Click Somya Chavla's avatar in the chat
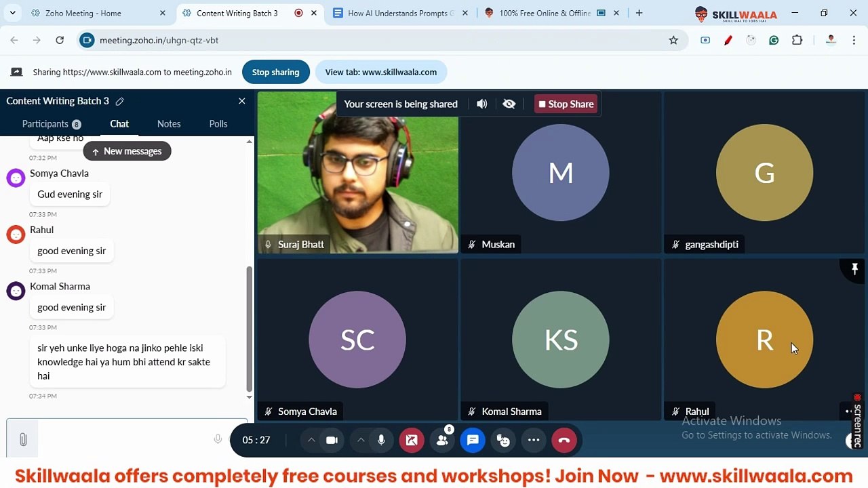This screenshot has width=868, height=488. (16, 178)
